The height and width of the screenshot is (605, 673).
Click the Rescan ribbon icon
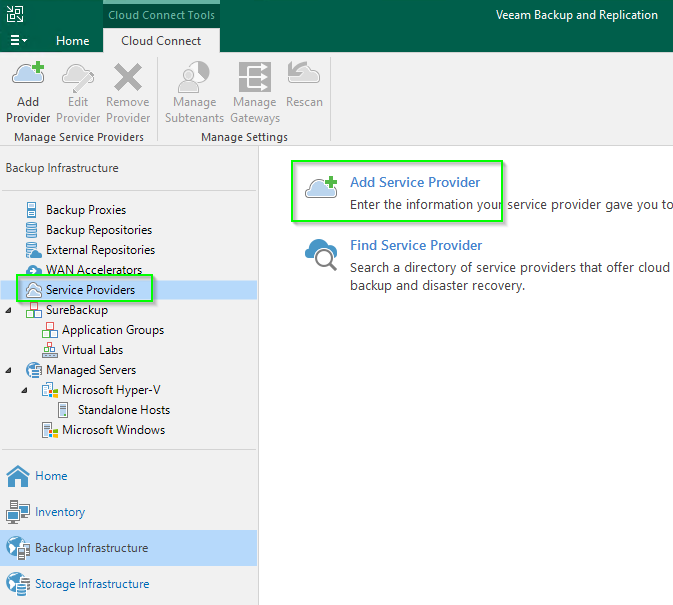(304, 73)
